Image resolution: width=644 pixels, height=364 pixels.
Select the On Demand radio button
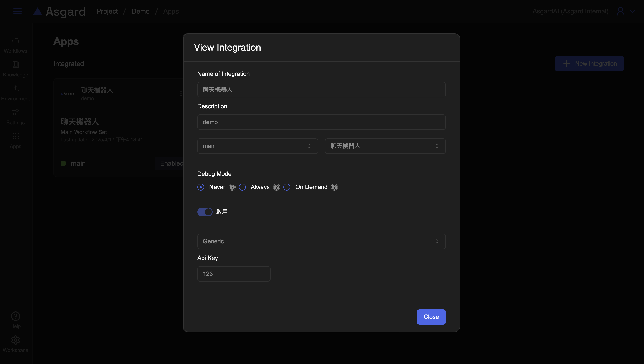tap(287, 187)
